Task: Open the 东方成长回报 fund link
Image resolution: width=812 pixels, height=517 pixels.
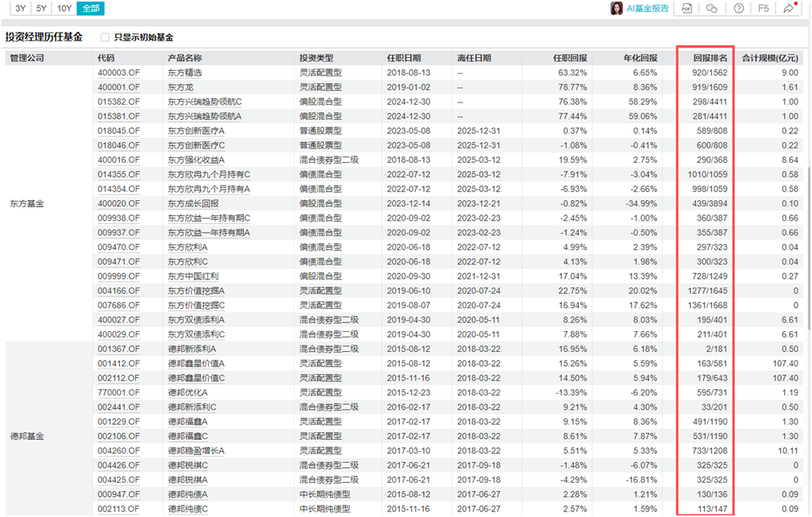Action: tap(193, 203)
